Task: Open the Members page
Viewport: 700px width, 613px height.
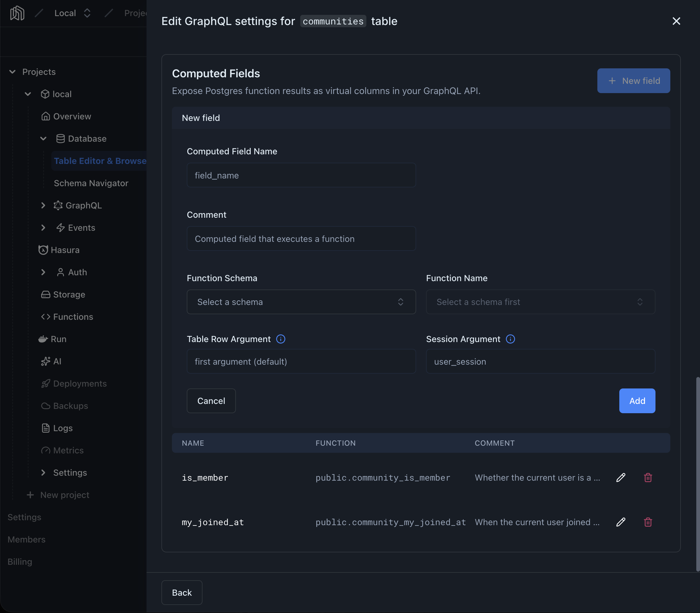Action: click(x=26, y=539)
